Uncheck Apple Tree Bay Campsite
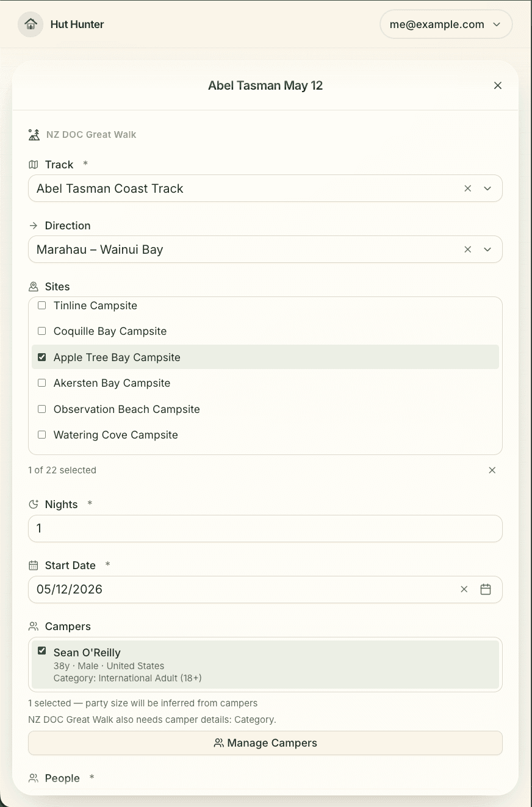The width and height of the screenshot is (532, 807). coord(42,357)
